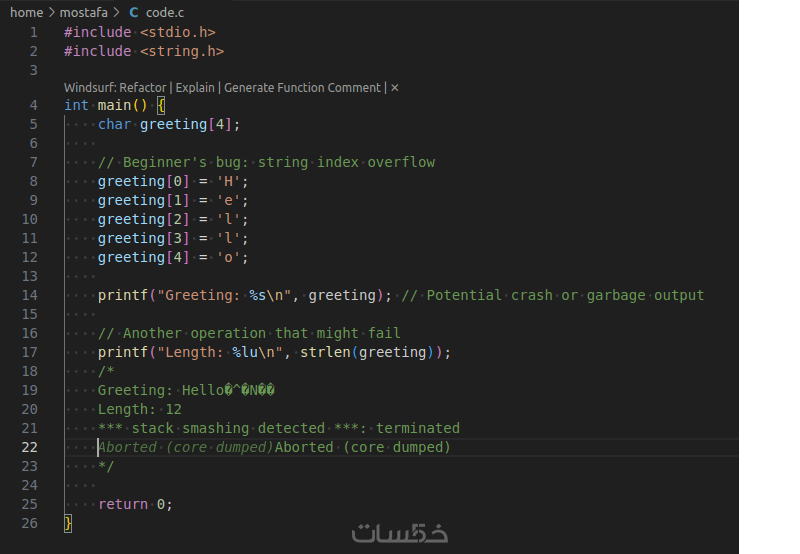Image resolution: width=800 pixels, height=554 pixels.
Task: Click the Explain code lens link
Action: (x=195, y=88)
